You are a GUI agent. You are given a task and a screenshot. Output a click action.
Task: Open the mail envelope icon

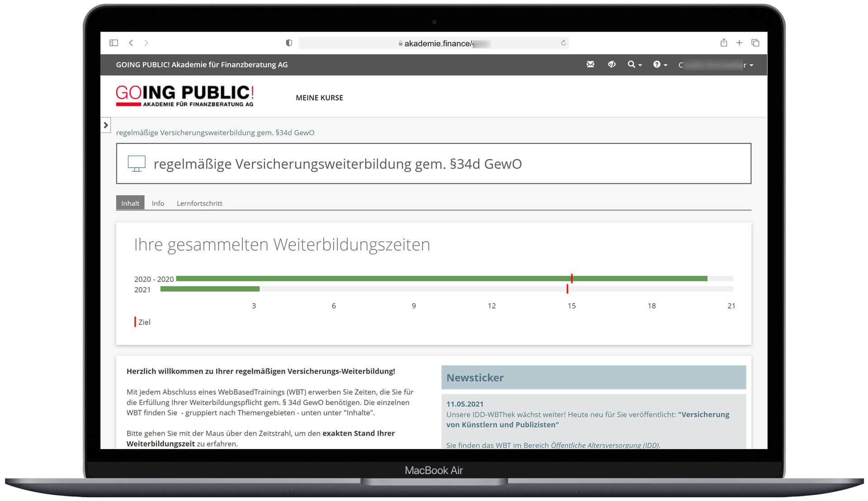(x=590, y=65)
